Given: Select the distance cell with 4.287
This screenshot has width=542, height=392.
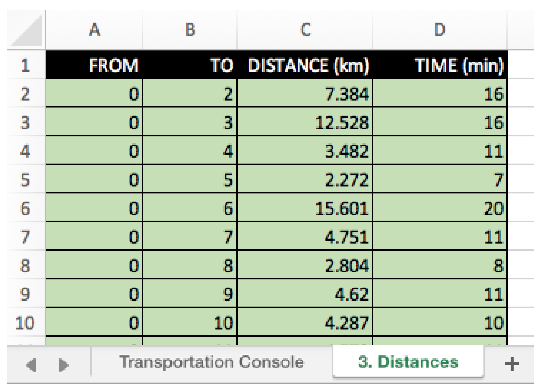Looking at the screenshot, I should pyautogui.click(x=305, y=323).
